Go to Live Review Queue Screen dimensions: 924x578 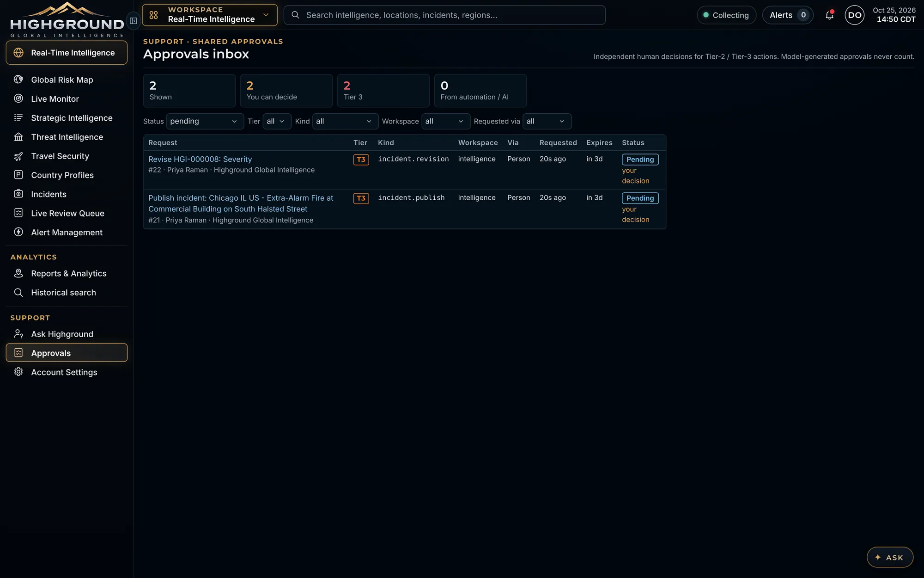[67, 213]
